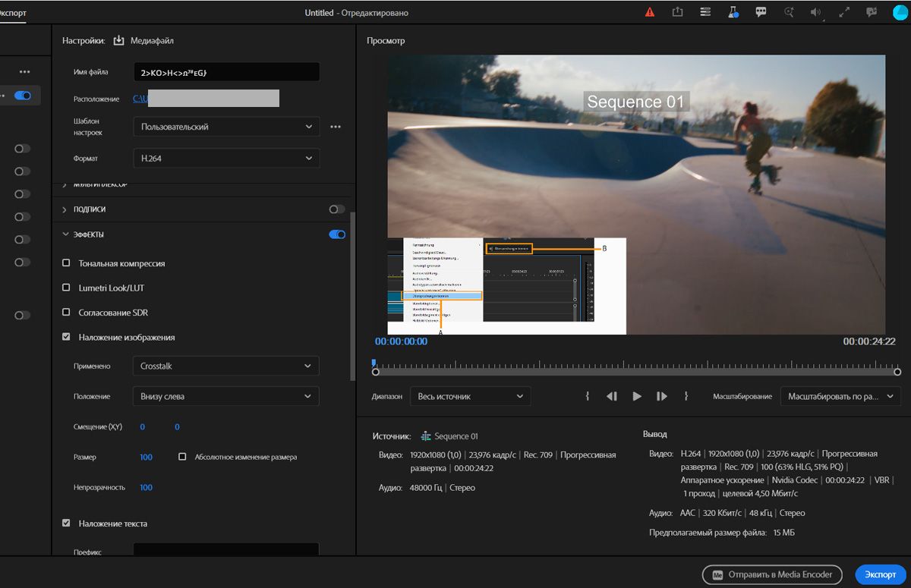
Task: Click the import media file icon next to Настройки
Action: coord(118,40)
